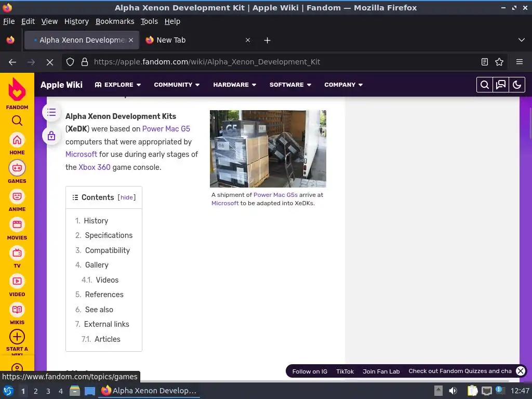Image resolution: width=532 pixels, height=399 pixels.
Task: Open the Xbox 360 link
Action: point(95,167)
